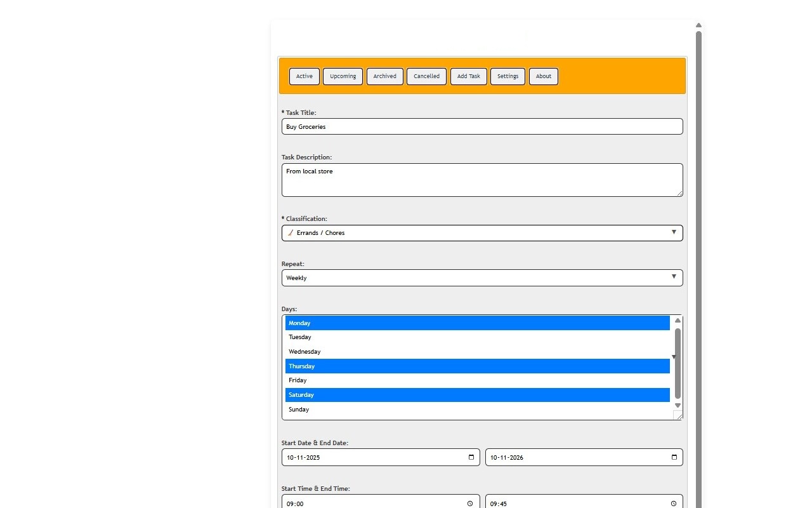
Task: Click the main page vertical scrollbar
Action: click(698, 254)
